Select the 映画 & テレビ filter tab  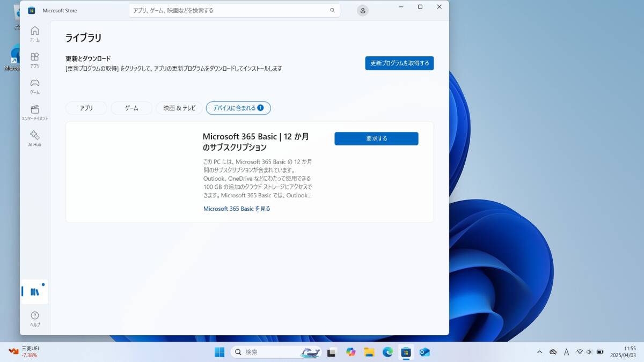179,108
